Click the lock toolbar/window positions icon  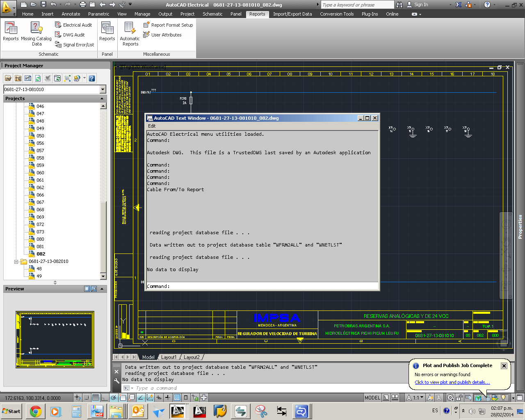[x=459, y=397]
